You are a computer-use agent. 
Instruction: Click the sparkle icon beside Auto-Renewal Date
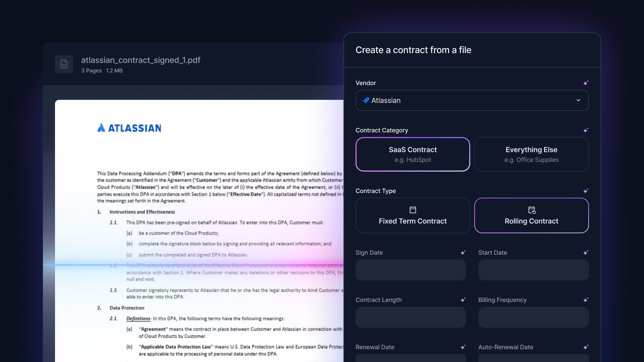(x=586, y=347)
